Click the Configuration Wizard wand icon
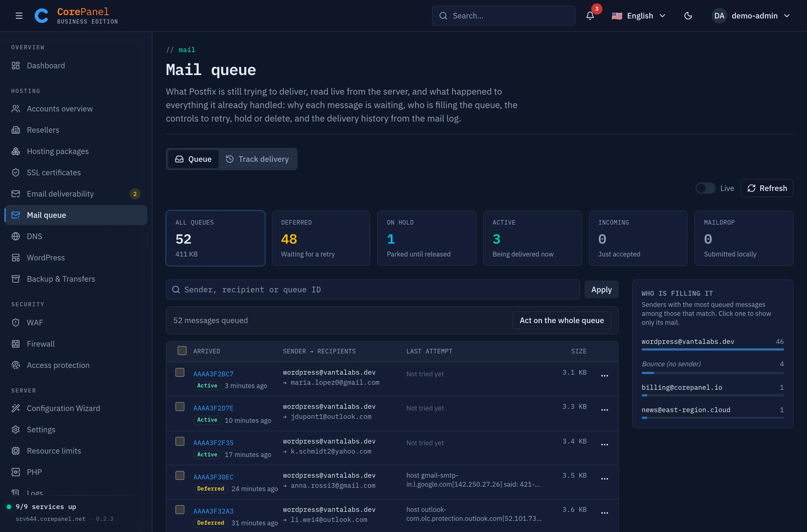The height and width of the screenshot is (532, 807). (16, 408)
